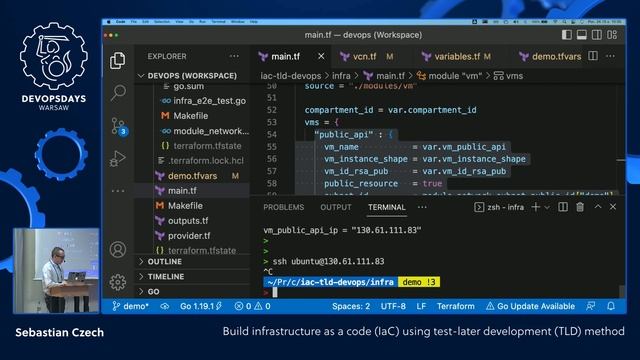The height and width of the screenshot is (360, 640).
Task: Synchronize changes cloud icon in status bar
Action: click(x=164, y=306)
